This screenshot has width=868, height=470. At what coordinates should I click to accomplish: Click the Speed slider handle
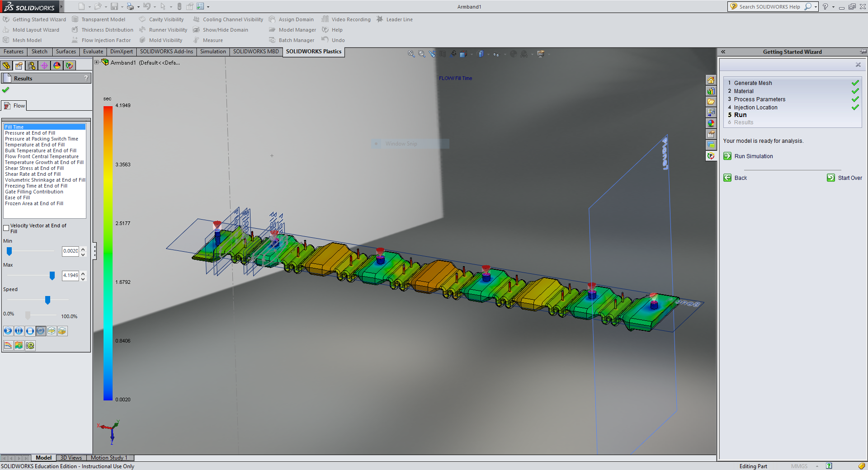click(47, 300)
